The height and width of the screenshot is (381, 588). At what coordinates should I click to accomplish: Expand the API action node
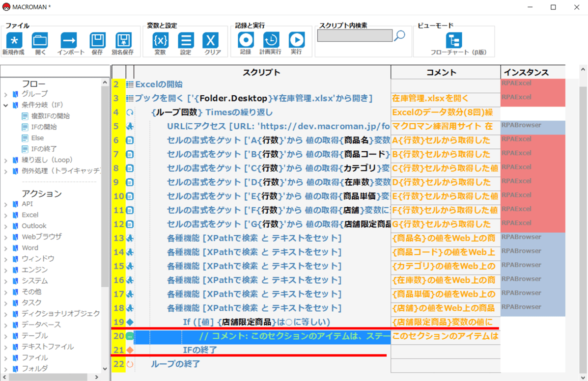coord(5,204)
